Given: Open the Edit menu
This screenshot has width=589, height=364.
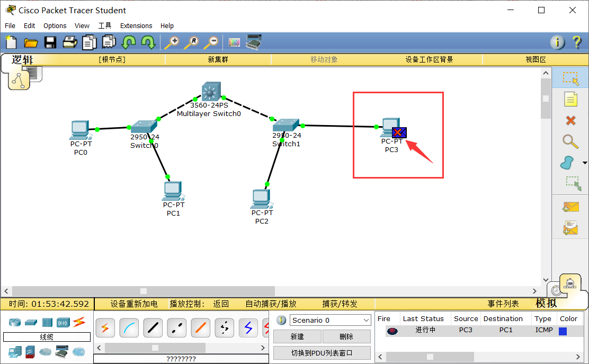Looking at the screenshot, I should point(29,25).
